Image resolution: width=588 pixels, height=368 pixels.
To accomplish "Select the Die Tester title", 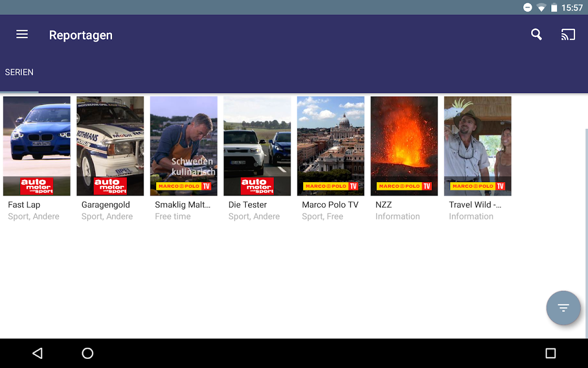I will pos(248,205).
